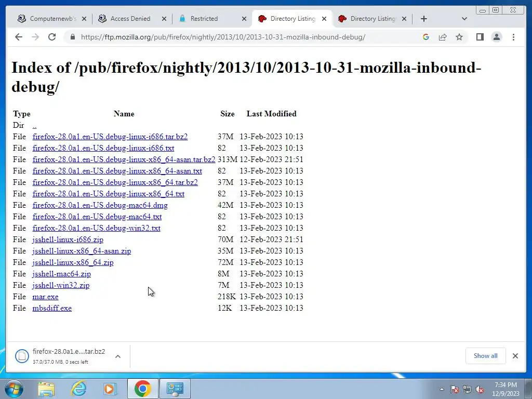Click the '12-Feb-2023 21:51' date of jsshell-linux-i686.zip

271,240
